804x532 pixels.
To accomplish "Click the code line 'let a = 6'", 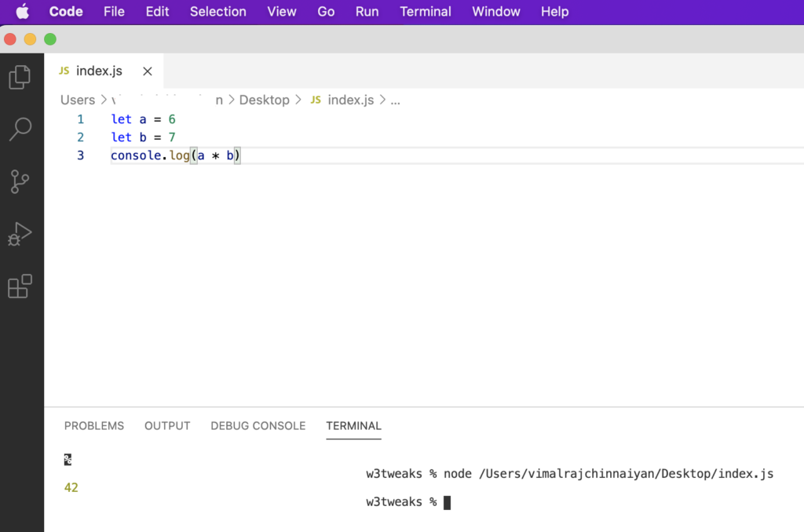I will [x=143, y=119].
